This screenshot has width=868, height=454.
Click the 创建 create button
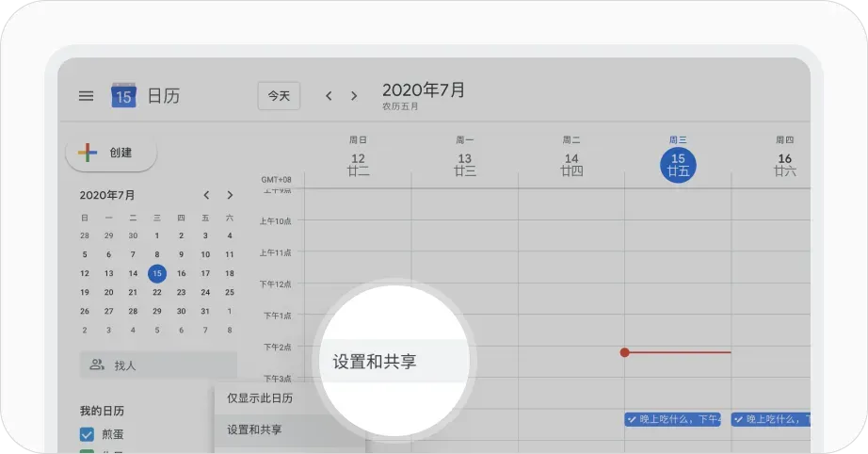tap(111, 153)
